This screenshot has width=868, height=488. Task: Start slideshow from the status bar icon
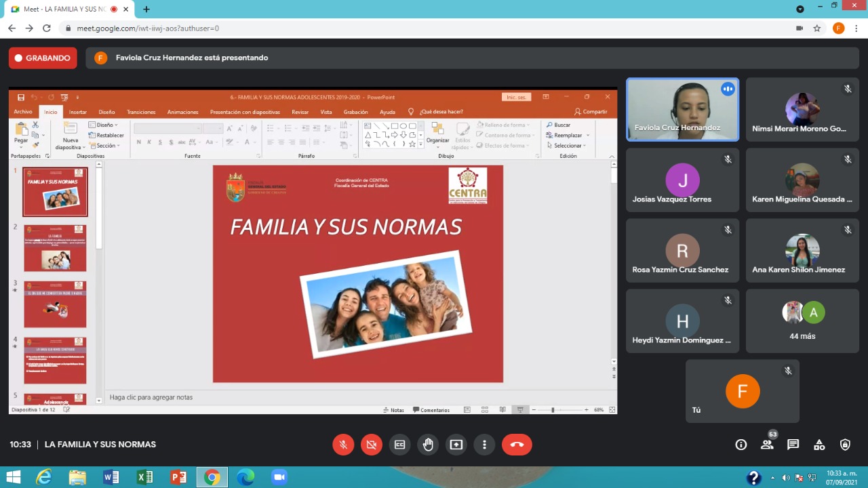(520, 410)
